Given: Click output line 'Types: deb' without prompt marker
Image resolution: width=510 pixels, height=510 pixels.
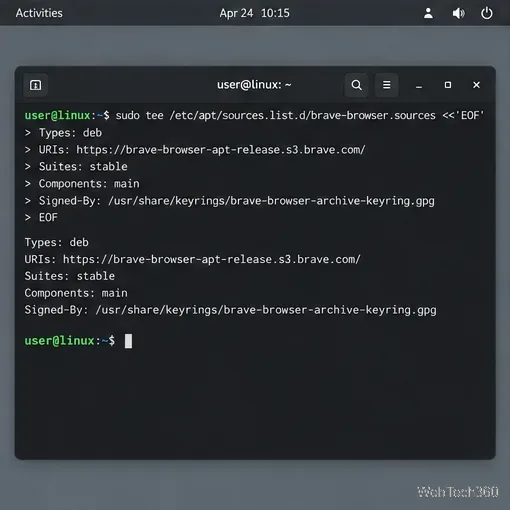Looking at the screenshot, I should pyautogui.click(x=57, y=242).
